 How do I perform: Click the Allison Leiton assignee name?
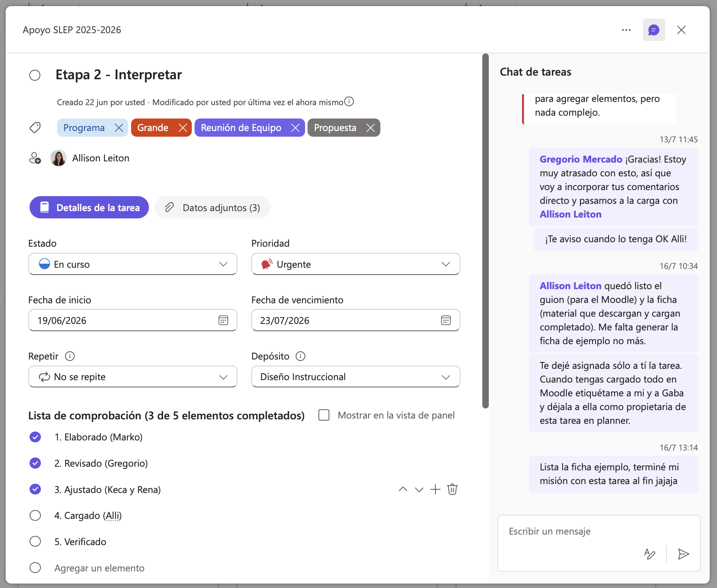[x=101, y=158]
